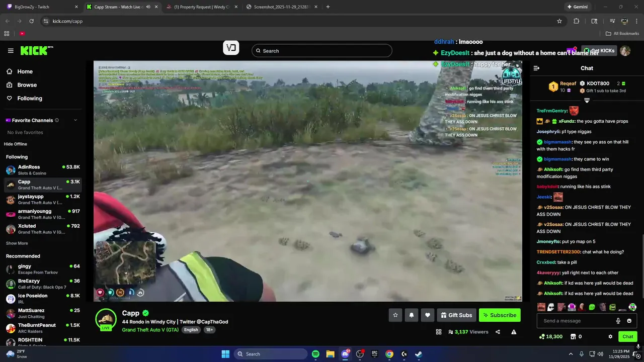Open Spotify from the taskbar

coord(315,354)
